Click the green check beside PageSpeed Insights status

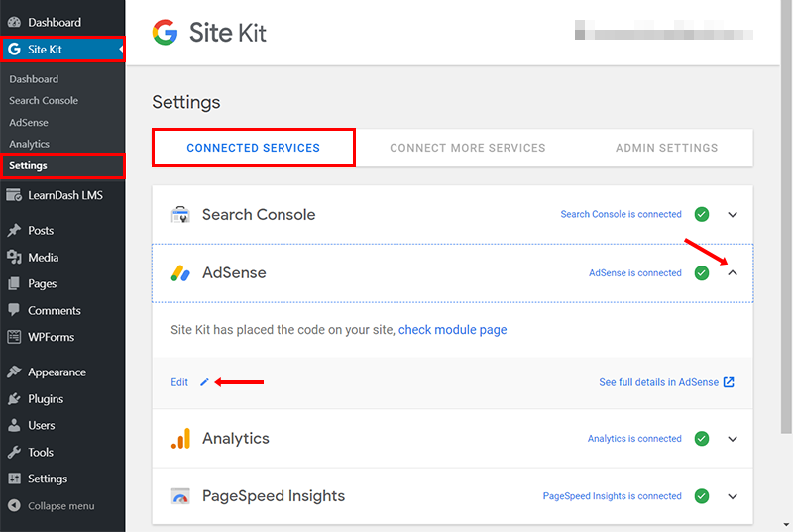click(702, 496)
